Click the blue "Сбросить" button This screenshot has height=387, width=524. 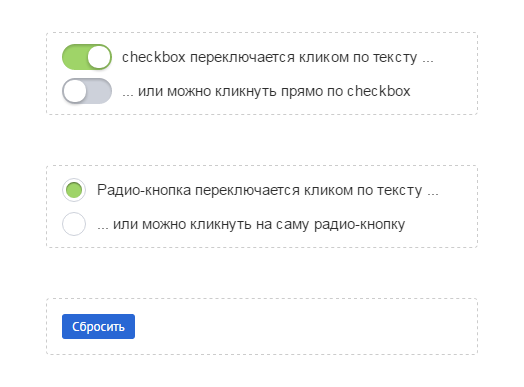point(99,327)
